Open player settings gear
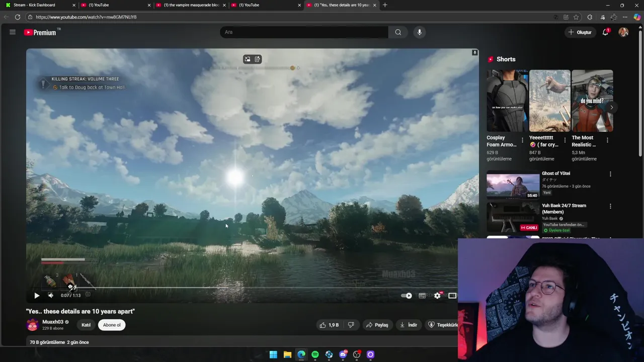Screen dimensions: 644x362 click(x=437, y=296)
